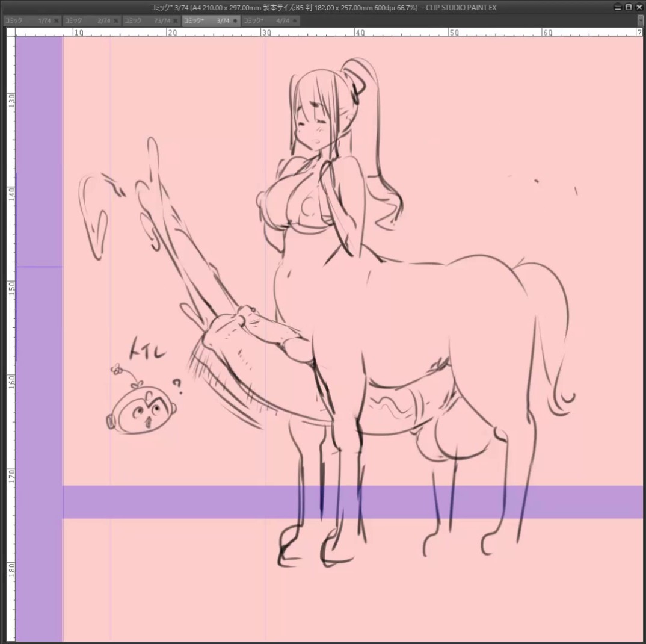Click the ruler origin corner box

11,32
